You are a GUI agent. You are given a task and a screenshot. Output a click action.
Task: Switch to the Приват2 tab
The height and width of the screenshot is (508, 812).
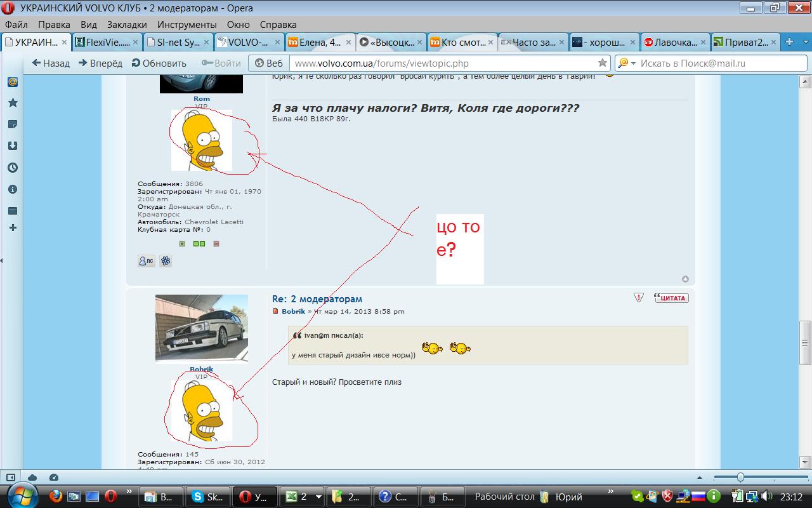(x=740, y=43)
